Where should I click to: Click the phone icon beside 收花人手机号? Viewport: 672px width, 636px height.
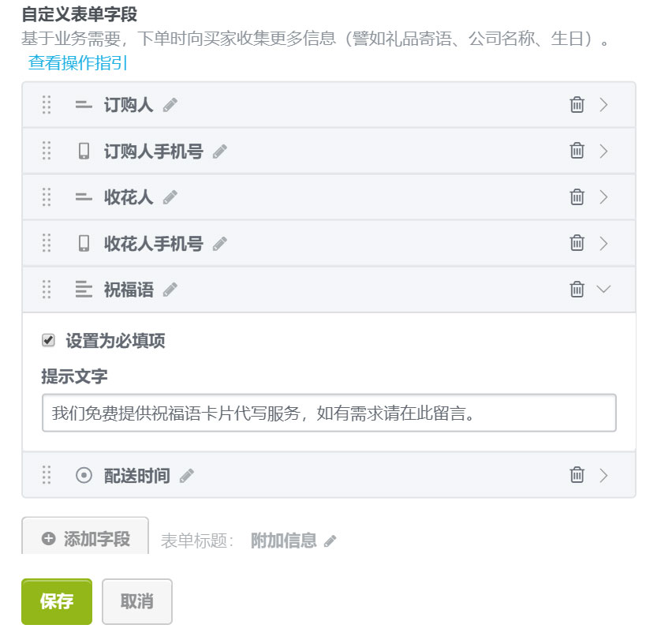click(84, 243)
